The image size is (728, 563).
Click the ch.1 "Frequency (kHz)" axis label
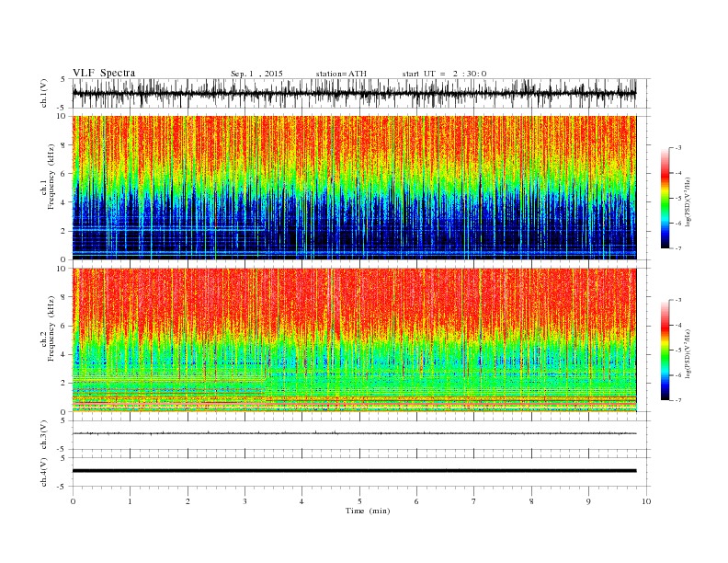51,177
